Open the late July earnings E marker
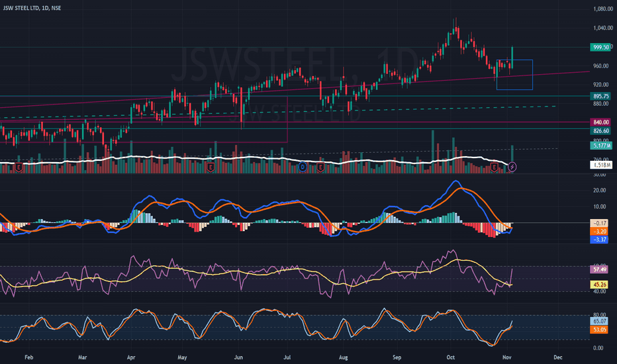Viewport: 617px width, 364px height. [320, 167]
